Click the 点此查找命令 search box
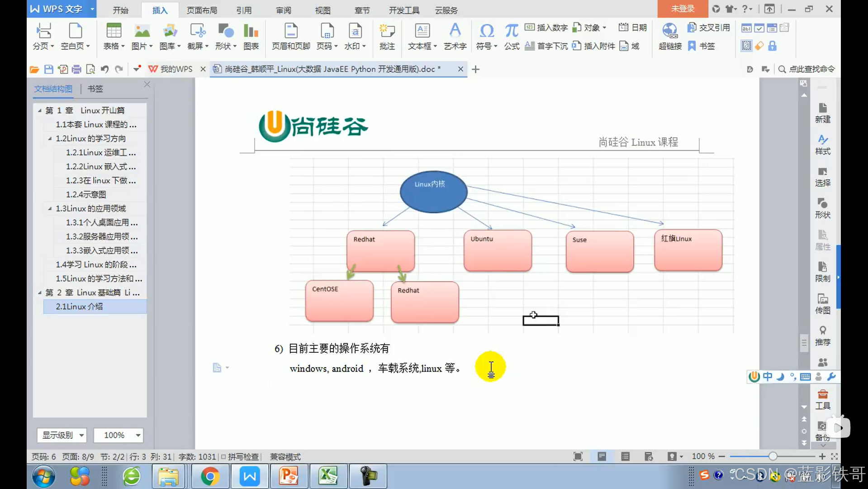Viewport: 868px width, 489px height. pos(807,69)
